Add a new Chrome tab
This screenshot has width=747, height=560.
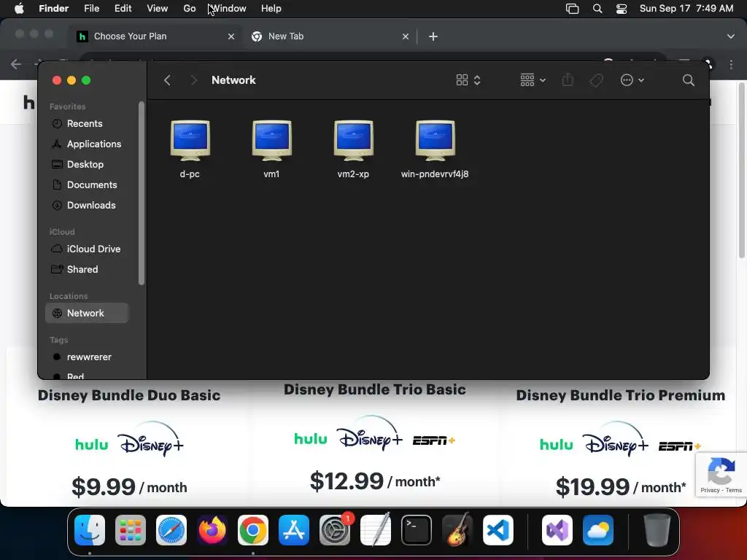433,36
